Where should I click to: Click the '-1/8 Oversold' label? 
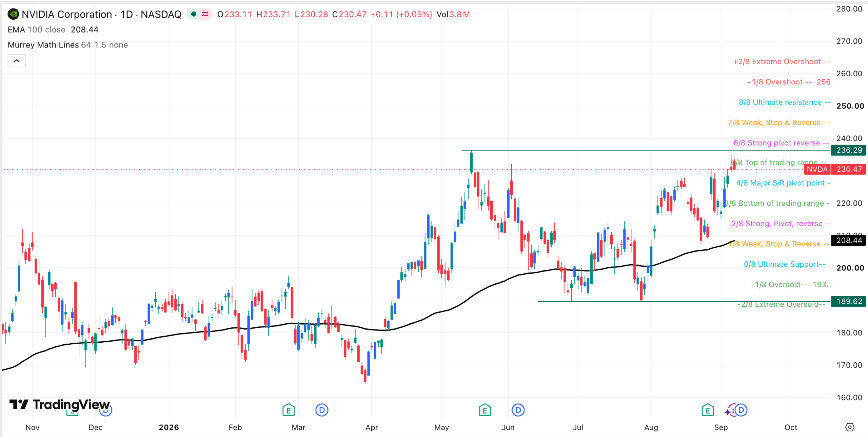coord(791,284)
